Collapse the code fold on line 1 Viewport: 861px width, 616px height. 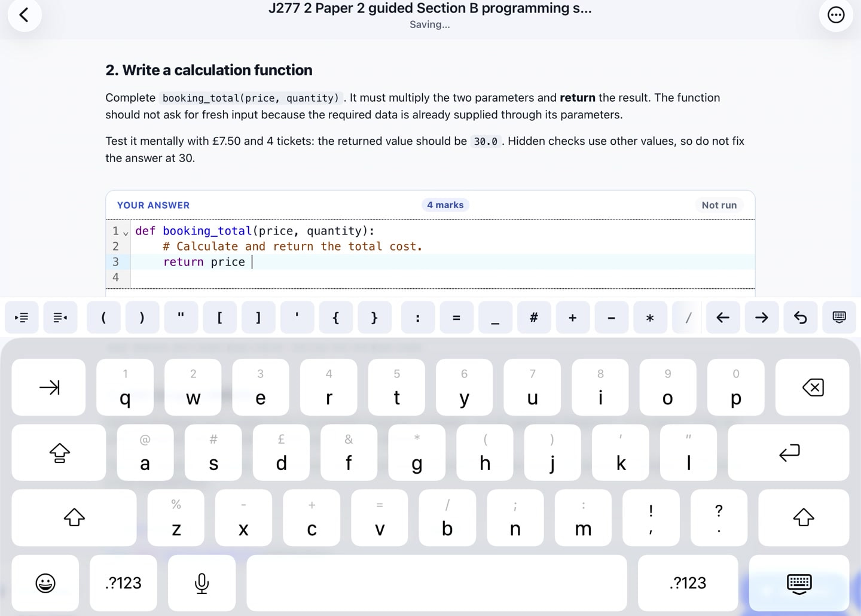click(126, 233)
